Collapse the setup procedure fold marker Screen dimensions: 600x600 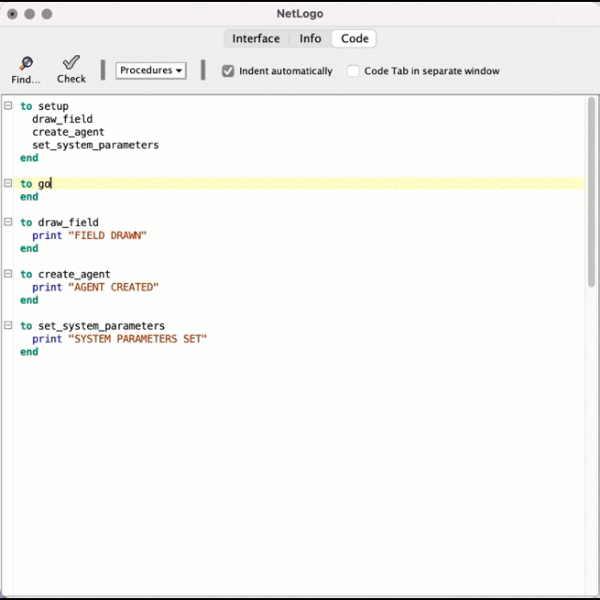click(x=8, y=106)
